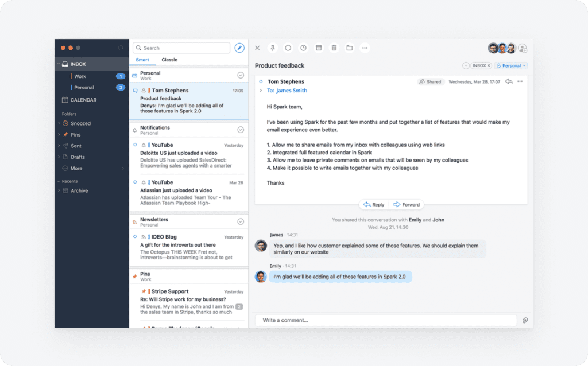Viewport: 588px width, 366px height.
Task: Move the email to a folder
Action: [x=349, y=48]
